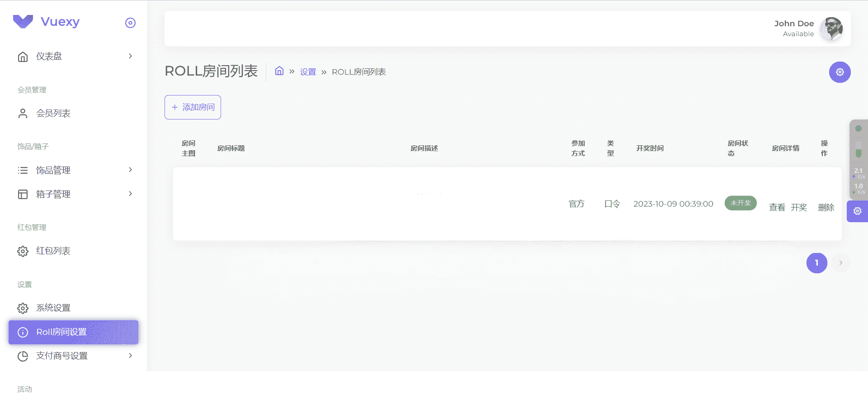Viewport: 868px width, 400px height.
Task: Click the 房间详情 column header
Action: coord(786,148)
